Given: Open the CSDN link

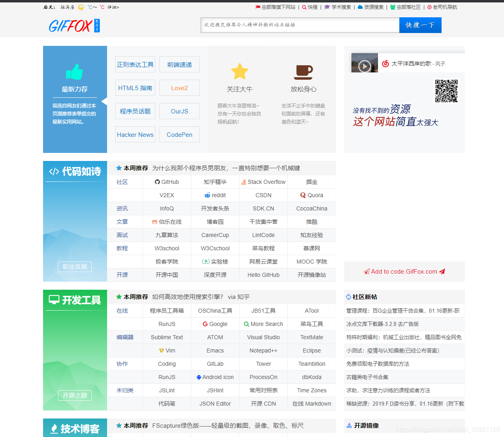Looking at the screenshot, I should [x=263, y=195].
